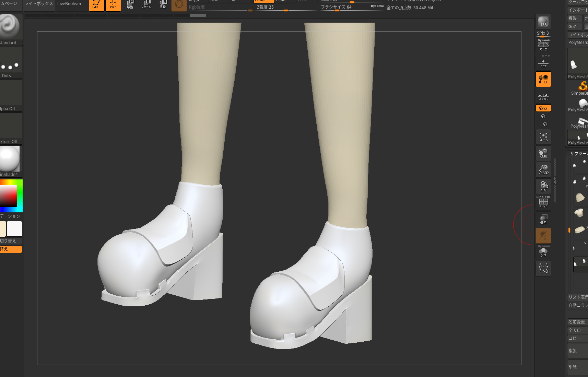Open the Texture Off selector
The height and width of the screenshot is (377, 588).
10,128
